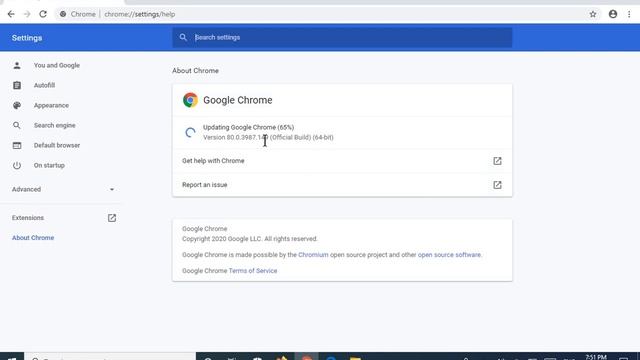Open the Terms of Service link
The width and height of the screenshot is (640, 360).
[x=253, y=271]
